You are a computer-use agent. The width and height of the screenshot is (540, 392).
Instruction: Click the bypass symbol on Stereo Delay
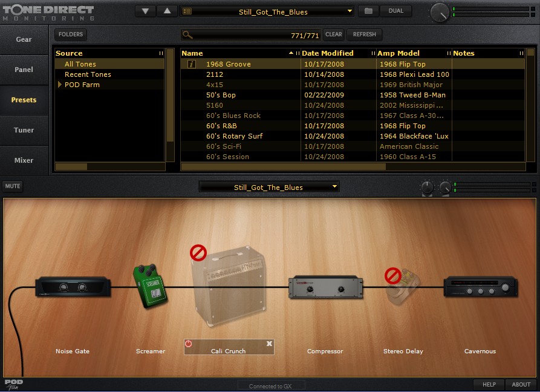(393, 276)
